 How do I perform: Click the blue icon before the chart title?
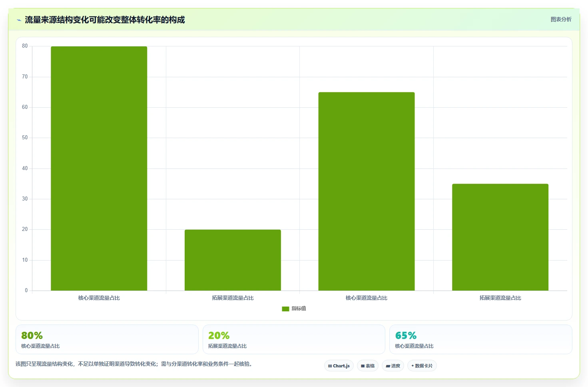19,20
